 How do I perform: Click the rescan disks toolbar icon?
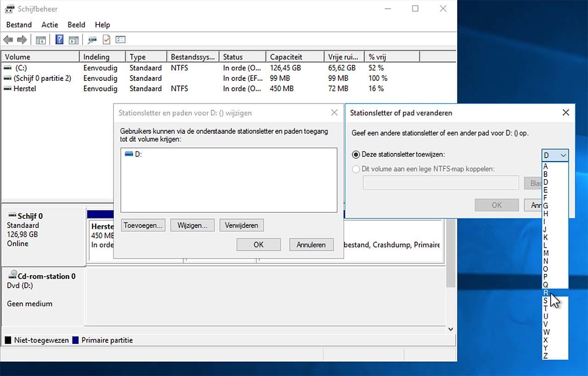(x=92, y=40)
